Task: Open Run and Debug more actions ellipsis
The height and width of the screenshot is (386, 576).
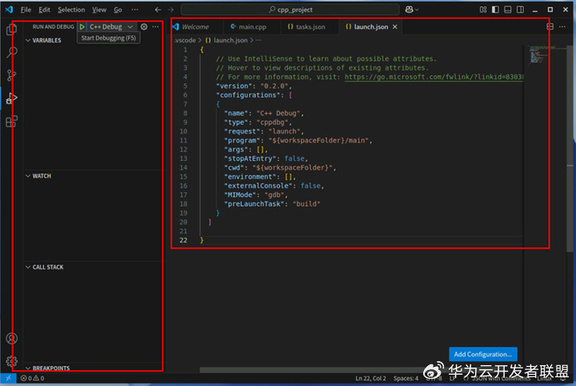Action: pos(156,26)
